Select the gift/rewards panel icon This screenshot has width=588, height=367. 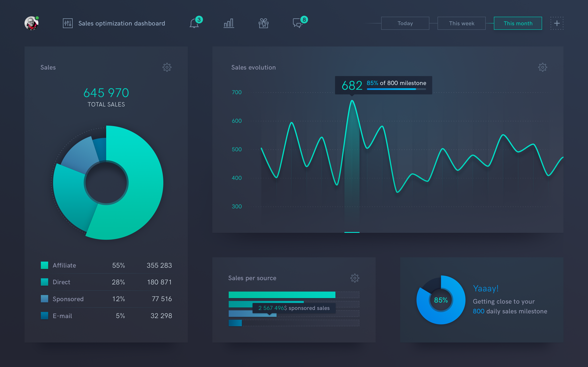click(x=263, y=23)
